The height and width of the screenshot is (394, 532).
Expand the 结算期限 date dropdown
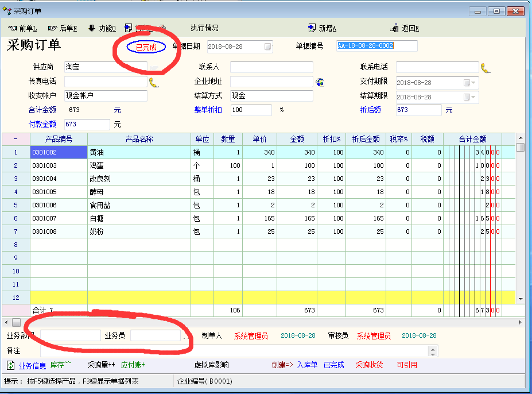[473, 97]
